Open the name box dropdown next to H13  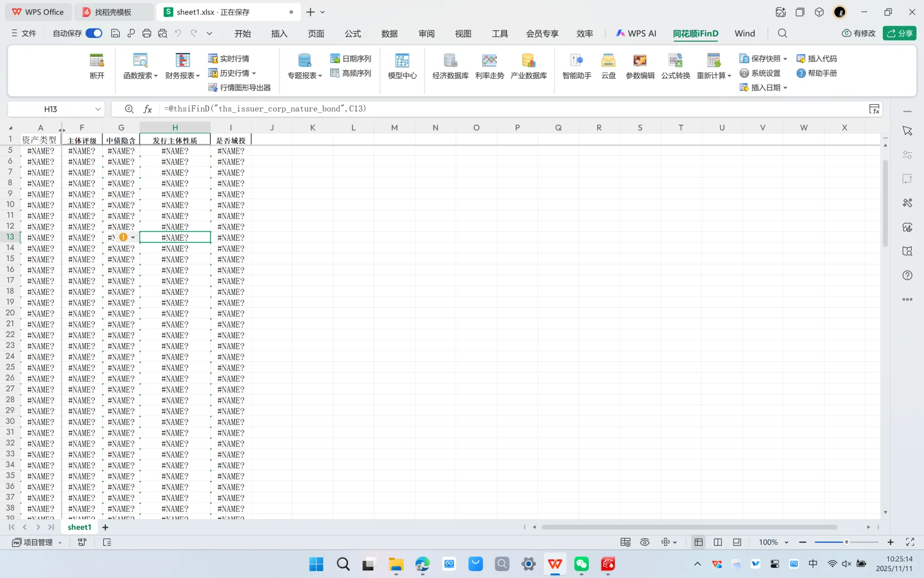[98, 109]
